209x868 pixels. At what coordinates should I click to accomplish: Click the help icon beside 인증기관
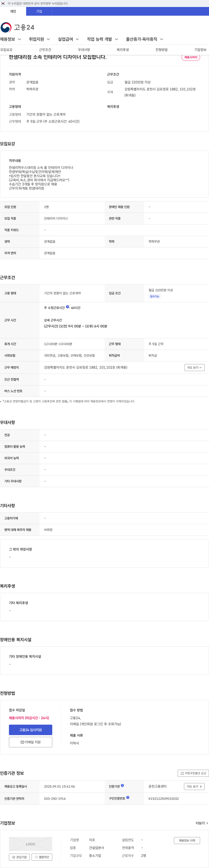pyautogui.click(x=122, y=786)
